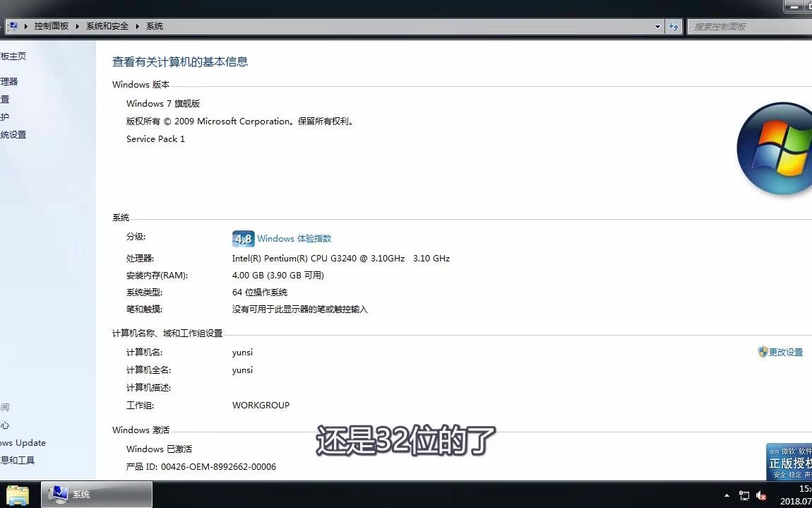Click Service Pack 1 text
The image size is (812, 508).
click(155, 139)
